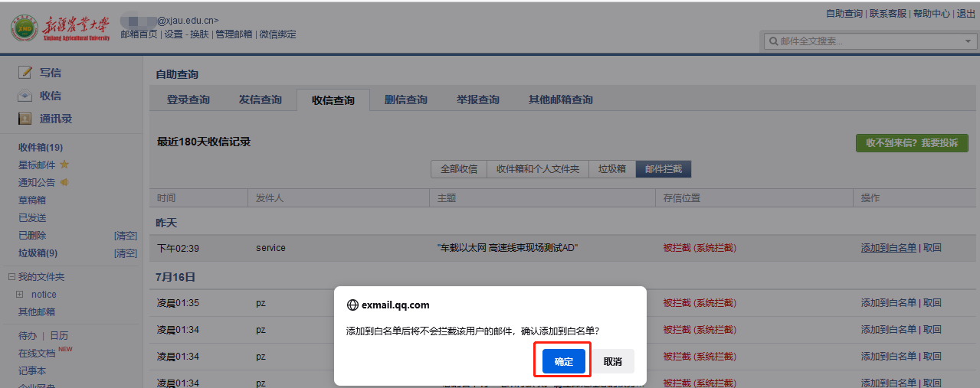Click the 收信 receive mail envelope icon
The width and height of the screenshot is (980, 388).
click(x=25, y=96)
